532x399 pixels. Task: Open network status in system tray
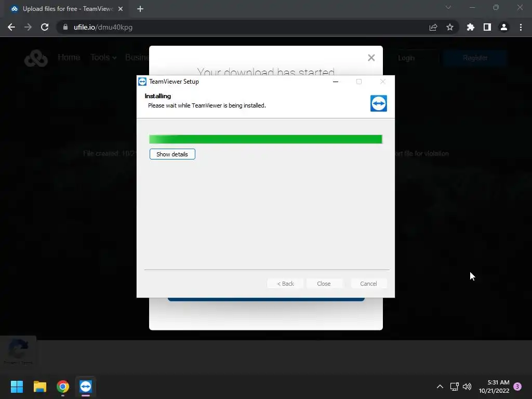[454, 387]
